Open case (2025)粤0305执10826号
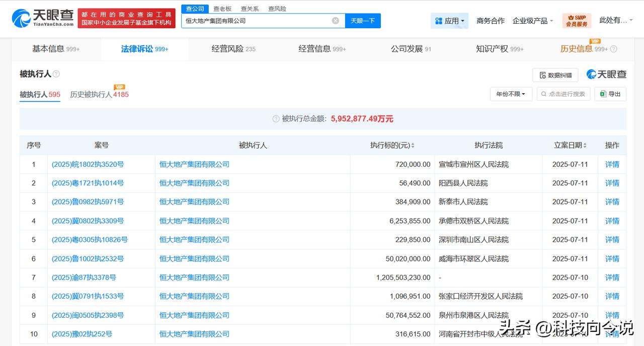Screen dimensions: 644x346 point(90,240)
